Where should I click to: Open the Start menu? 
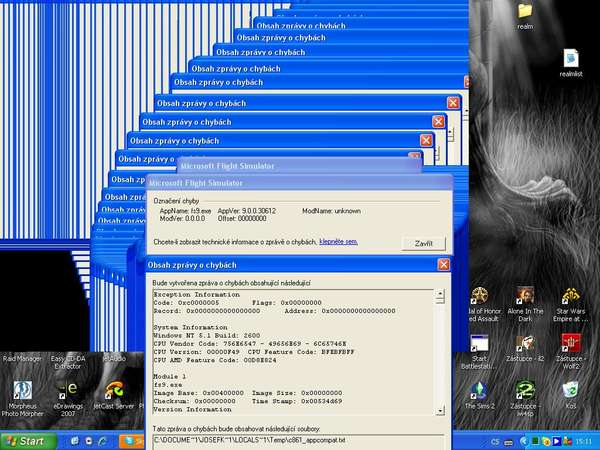point(24,440)
